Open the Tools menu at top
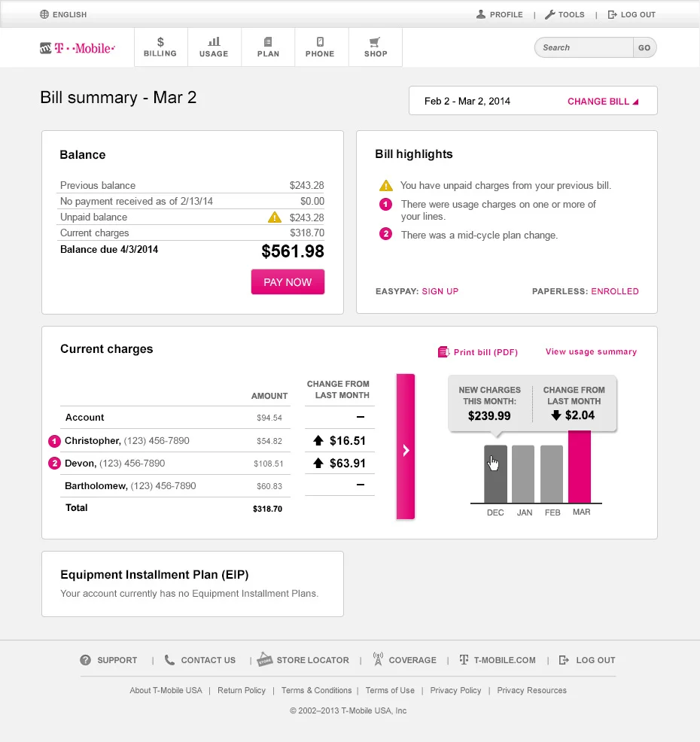Screen dimensions: 700x742 coord(565,14)
